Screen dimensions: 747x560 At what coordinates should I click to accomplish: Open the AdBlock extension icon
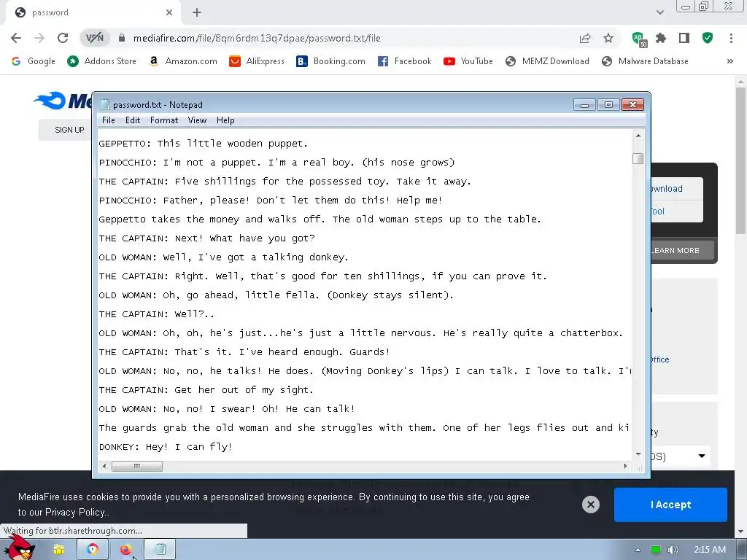click(638, 39)
